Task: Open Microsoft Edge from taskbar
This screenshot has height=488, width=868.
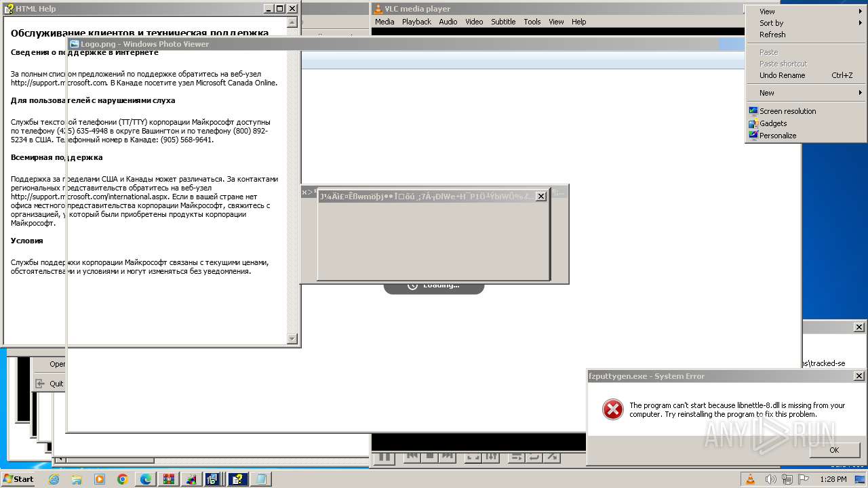Action: pyautogui.click(x=146, y=479)
